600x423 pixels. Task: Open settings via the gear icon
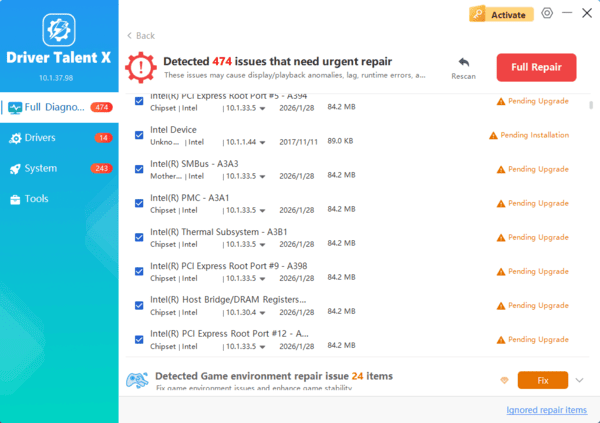(547, 13)
